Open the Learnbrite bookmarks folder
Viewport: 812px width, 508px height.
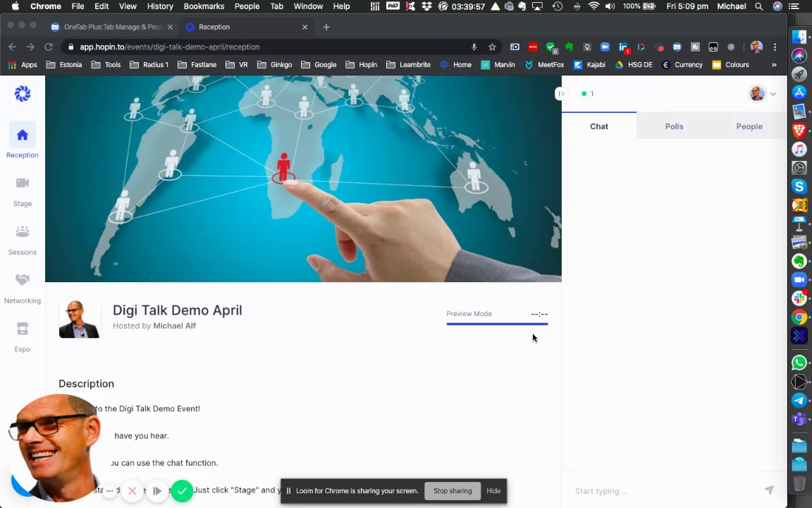pos(408,65)
